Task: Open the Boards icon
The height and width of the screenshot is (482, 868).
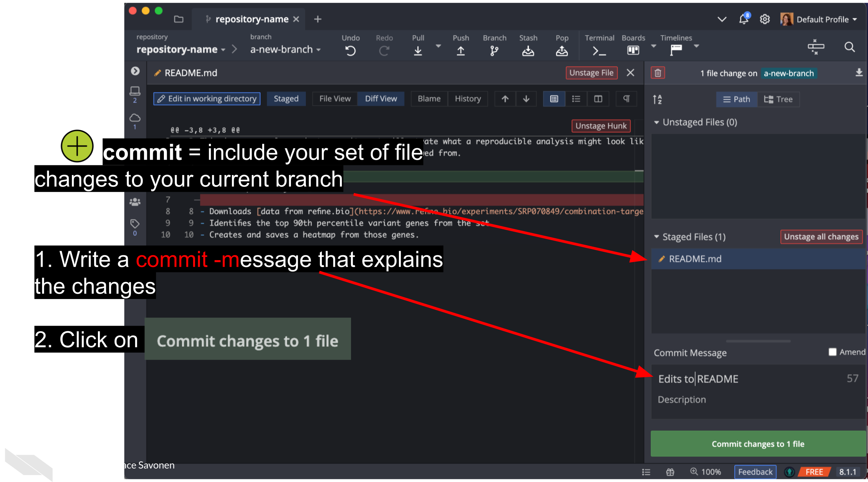Action: tap(633, 50)
